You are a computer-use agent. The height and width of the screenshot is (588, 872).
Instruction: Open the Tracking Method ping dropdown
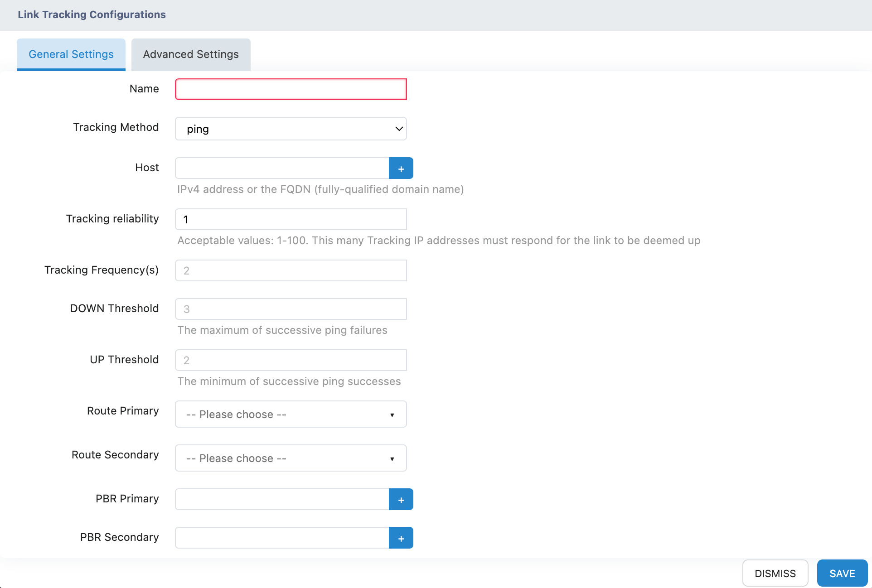point(291,129)
